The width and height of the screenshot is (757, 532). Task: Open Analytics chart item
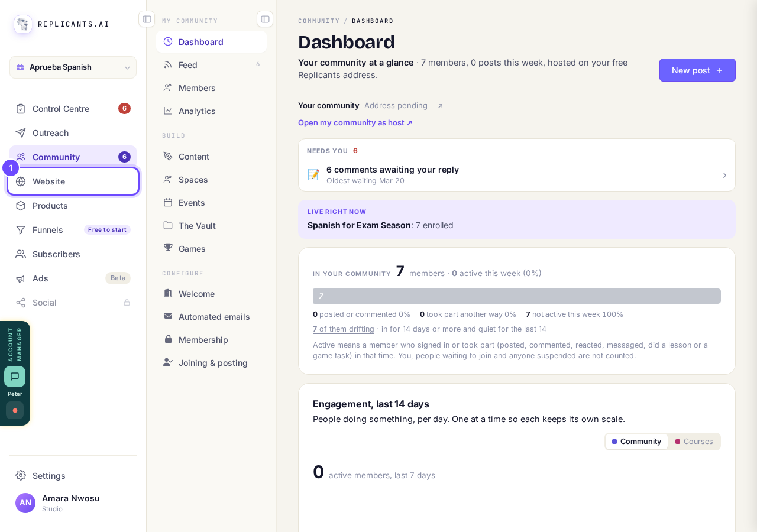(211, 111)
